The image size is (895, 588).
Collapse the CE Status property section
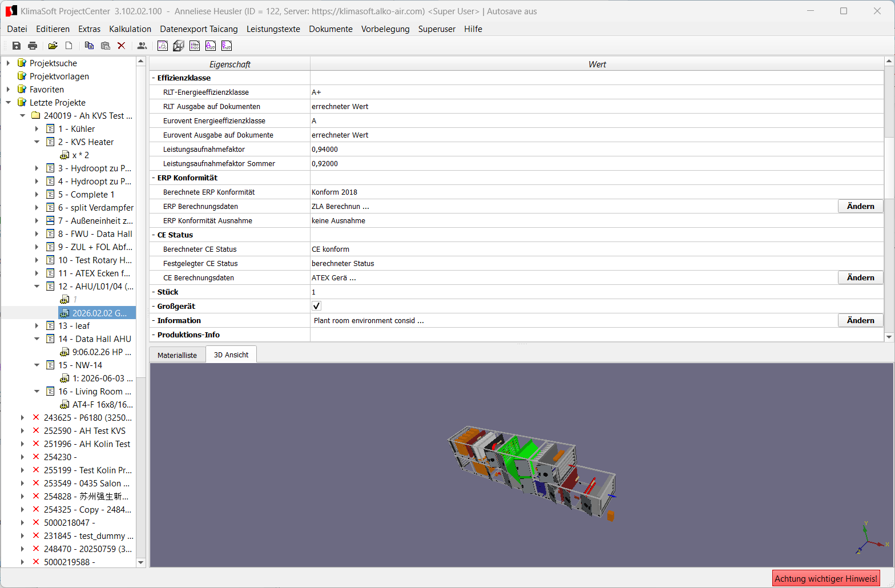tap(154, 235)
